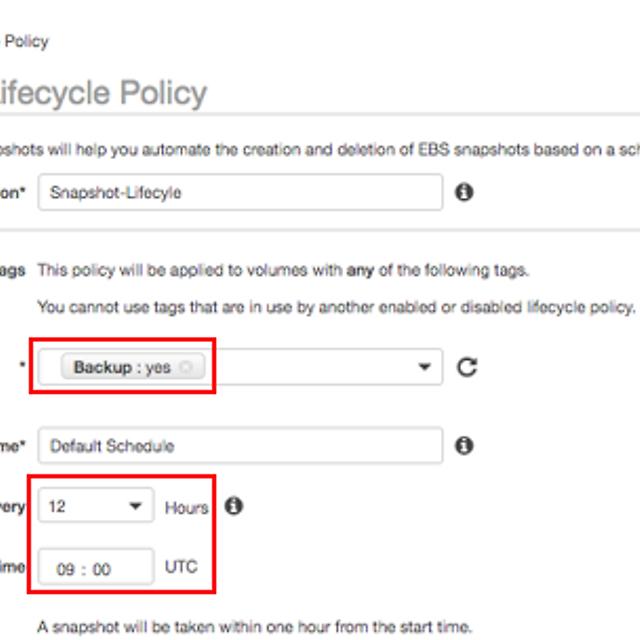
Task: Refresh the tag list
Action: 466,367
